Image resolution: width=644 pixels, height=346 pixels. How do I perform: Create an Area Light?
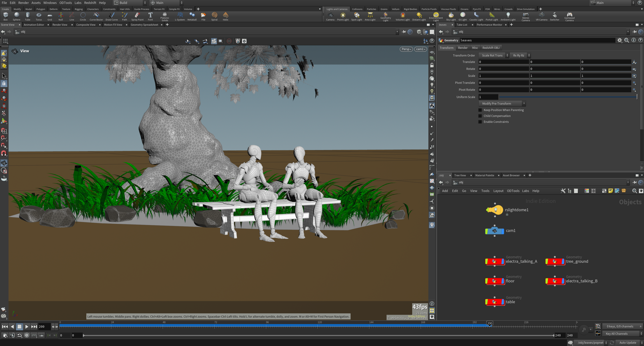(x=370, y=17)
